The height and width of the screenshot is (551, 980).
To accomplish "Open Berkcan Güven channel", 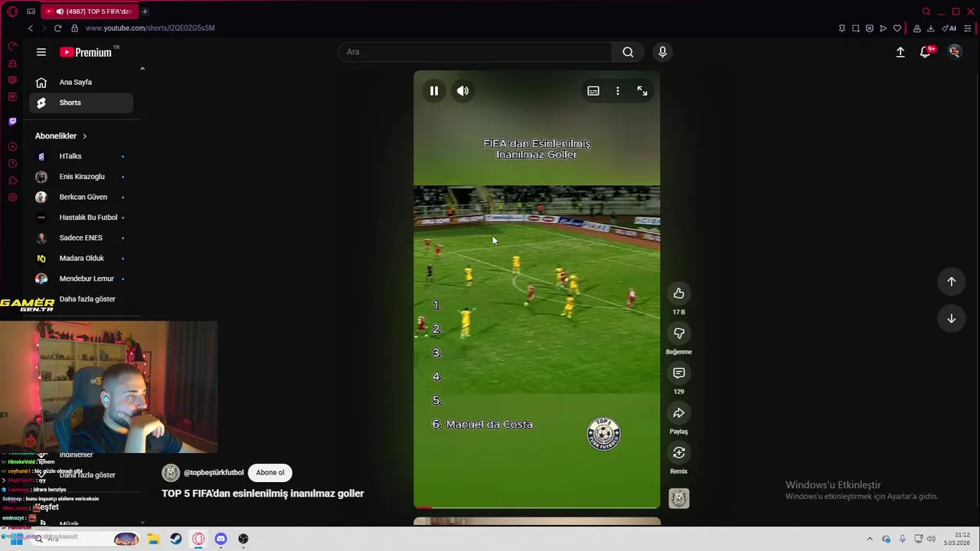I will (x=81, y=197).
